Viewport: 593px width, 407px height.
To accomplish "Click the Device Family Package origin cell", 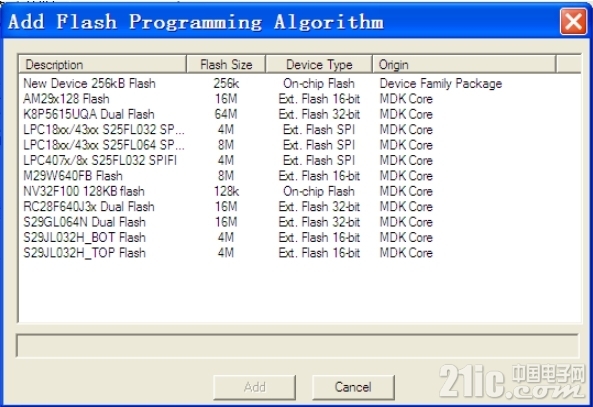I will click(x=441, y=83).
